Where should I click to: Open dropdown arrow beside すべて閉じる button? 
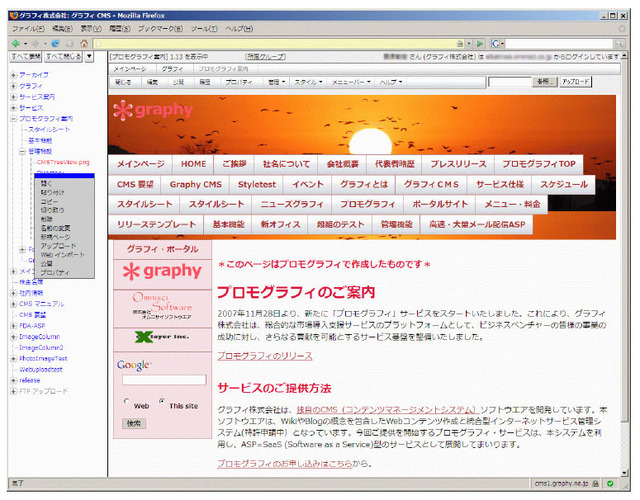[x=89, y=57]
